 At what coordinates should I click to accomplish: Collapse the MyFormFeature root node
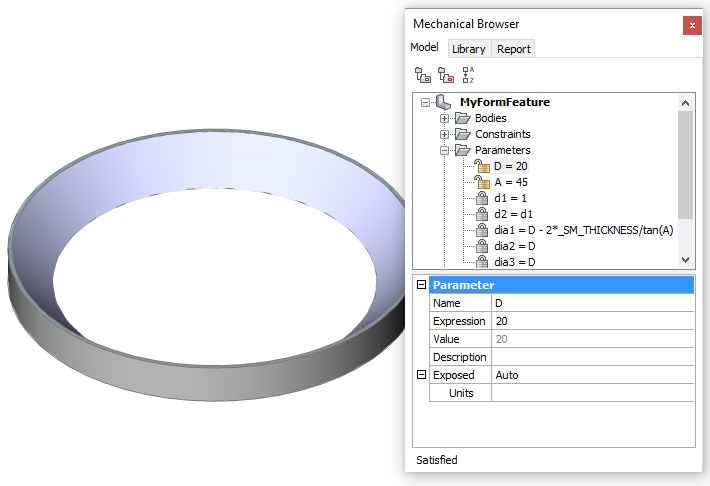(x=426, y=102)
